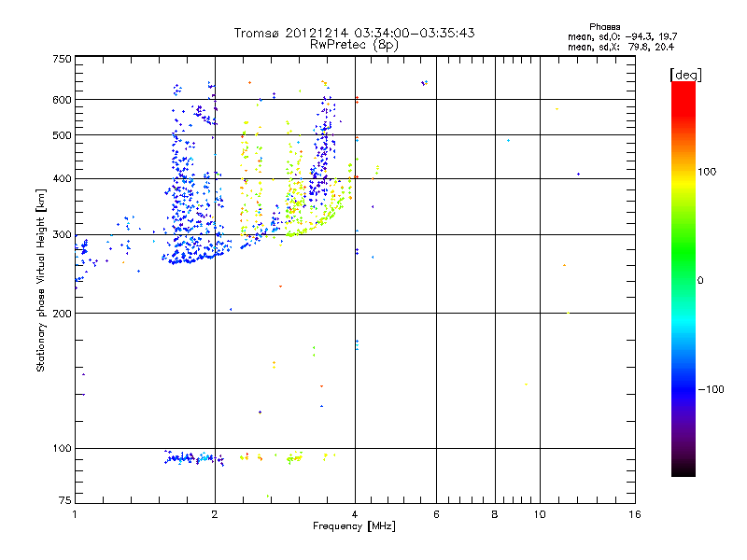The height and width of the screenshot is (560, 747).
Task: Click the y-axis tick label '750'
Action: (x=62, y=59)
